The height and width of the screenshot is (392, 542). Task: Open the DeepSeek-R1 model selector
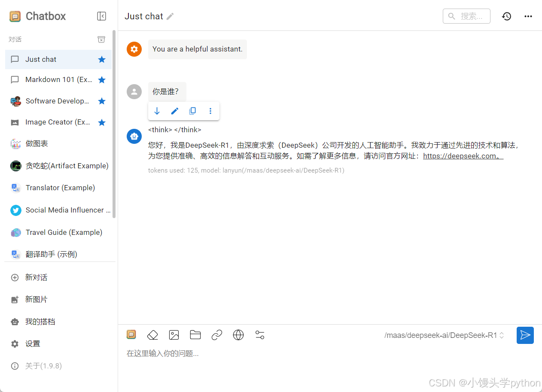[x=445, y=335]
